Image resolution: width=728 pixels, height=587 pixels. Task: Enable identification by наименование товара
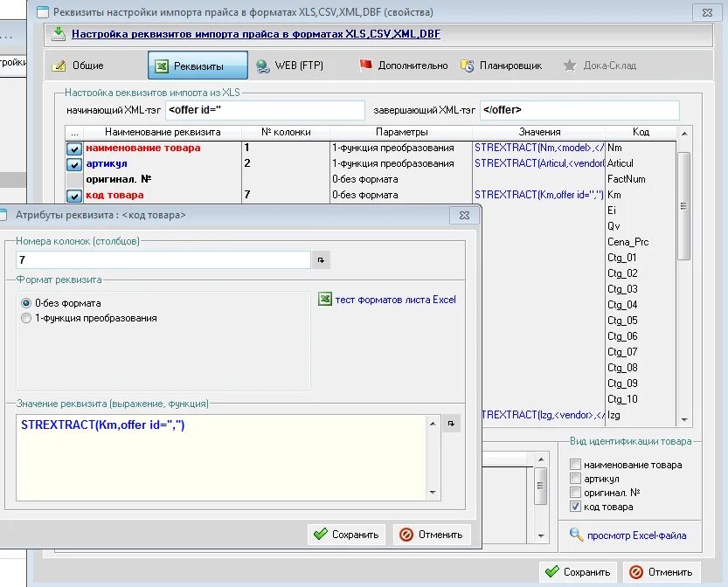[575, 464]
